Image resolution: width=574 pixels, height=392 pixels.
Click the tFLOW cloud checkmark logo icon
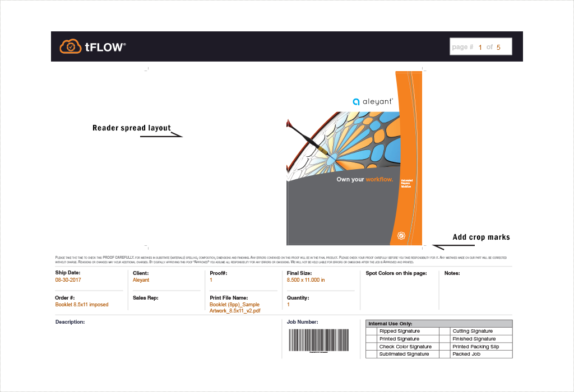point(70,46)
